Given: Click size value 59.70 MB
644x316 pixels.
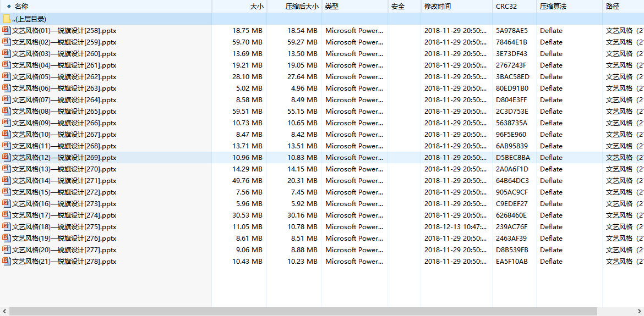Looking at the screenshot, I should coord(247,42).
